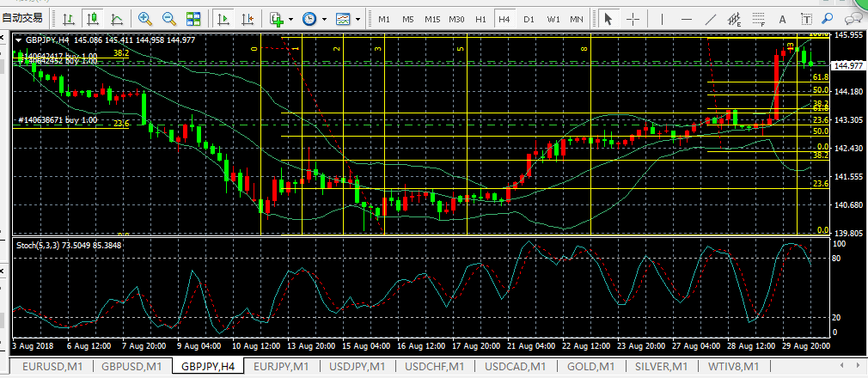868x378 pixels.
Task: Toggle auto scroll to latest bar
Action: 223,19
